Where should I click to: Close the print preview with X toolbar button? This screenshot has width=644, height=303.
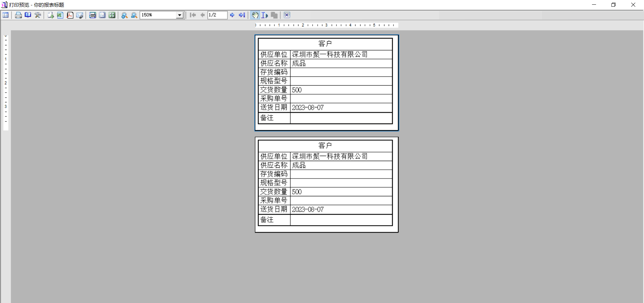pos(287,15)
